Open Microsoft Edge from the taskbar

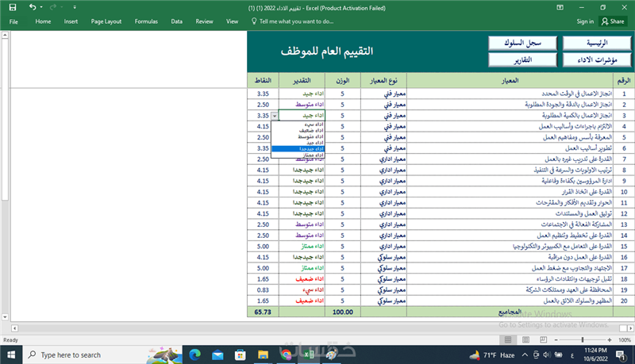194,354
